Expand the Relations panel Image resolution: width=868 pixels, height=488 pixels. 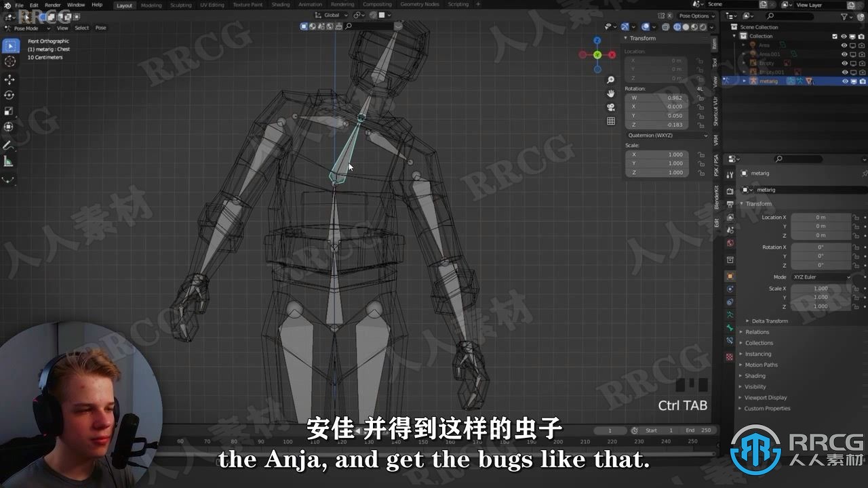pos(757,332)
